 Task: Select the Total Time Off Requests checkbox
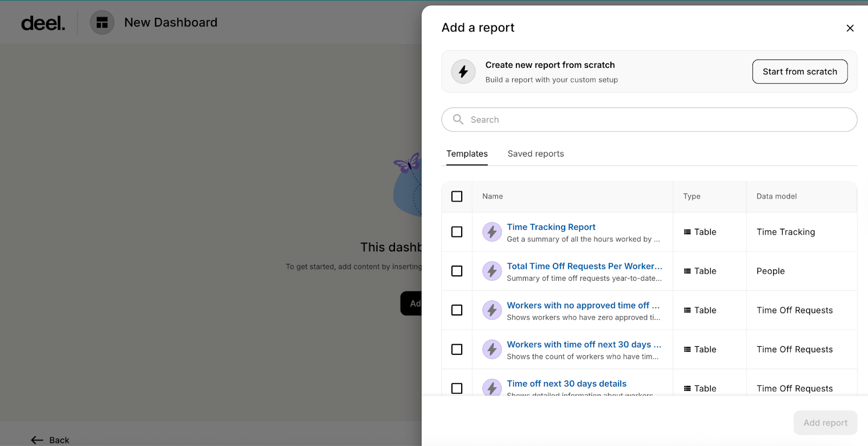457,271
